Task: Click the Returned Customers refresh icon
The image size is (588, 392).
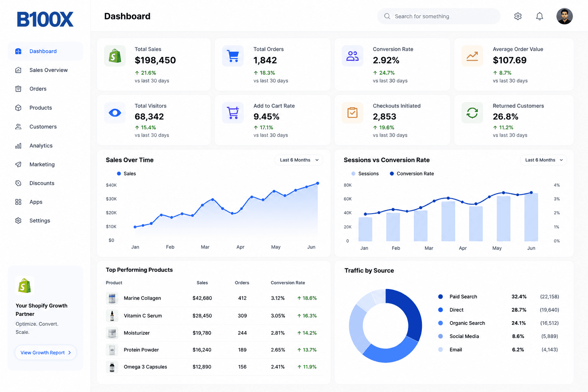Action: coord(472,113)
